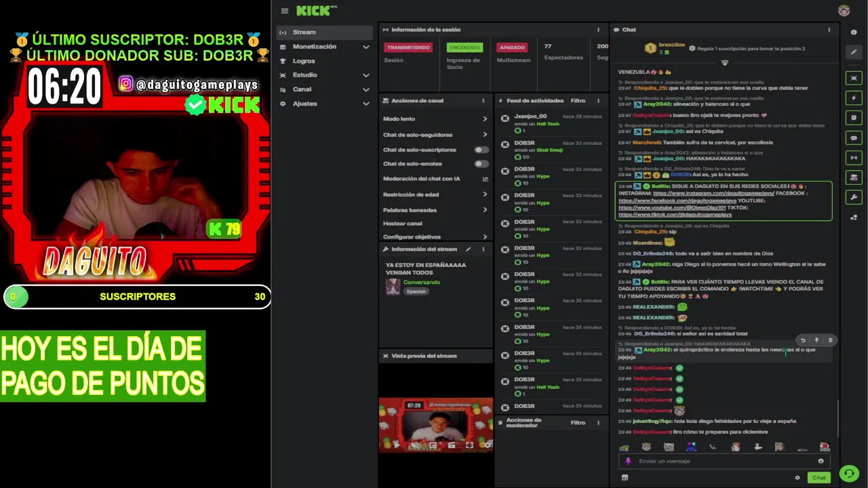Click the Conversando category link
Image resolution: width=868 pixels, height=488 pixels.
point(421,282)
